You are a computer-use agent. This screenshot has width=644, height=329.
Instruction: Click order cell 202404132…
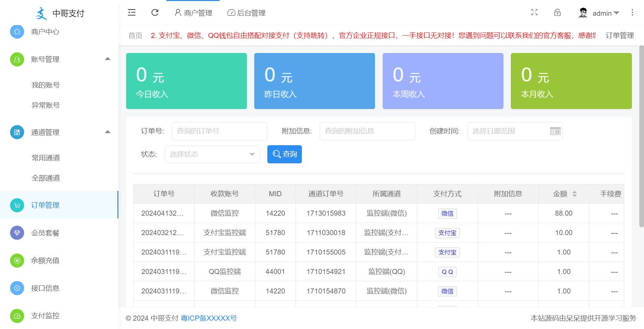click(x=164, y=213)
